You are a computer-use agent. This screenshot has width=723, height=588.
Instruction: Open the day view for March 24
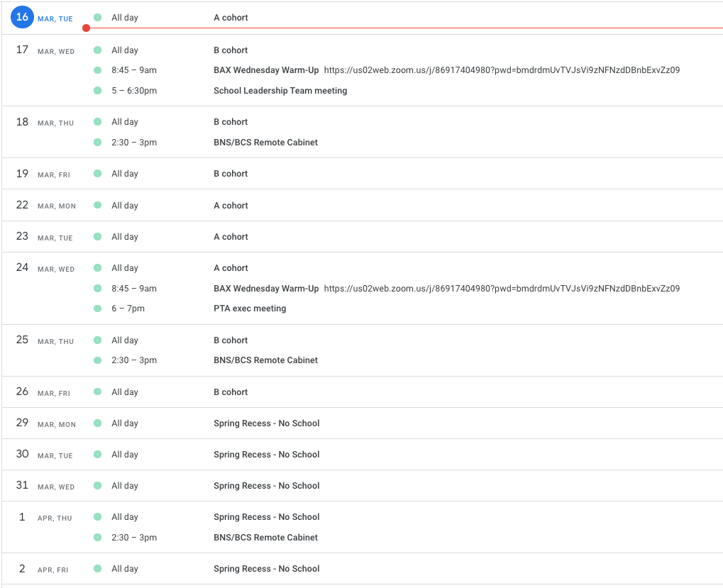(22, 267)
